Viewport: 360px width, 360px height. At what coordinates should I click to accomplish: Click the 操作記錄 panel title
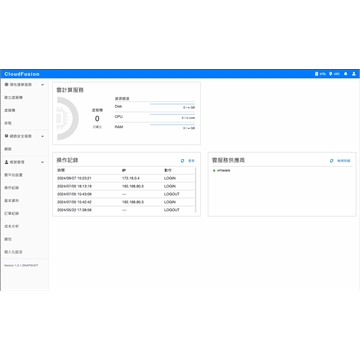tap(67, 160)
